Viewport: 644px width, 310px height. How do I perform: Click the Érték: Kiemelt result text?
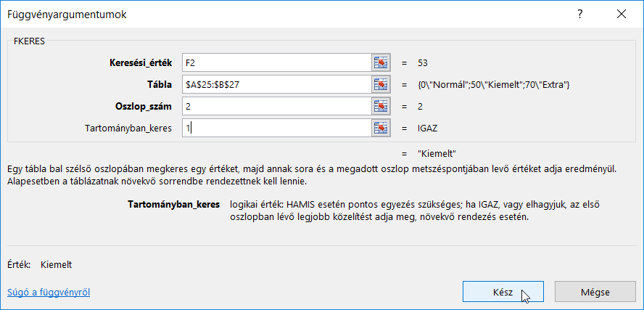pos(40,265)
